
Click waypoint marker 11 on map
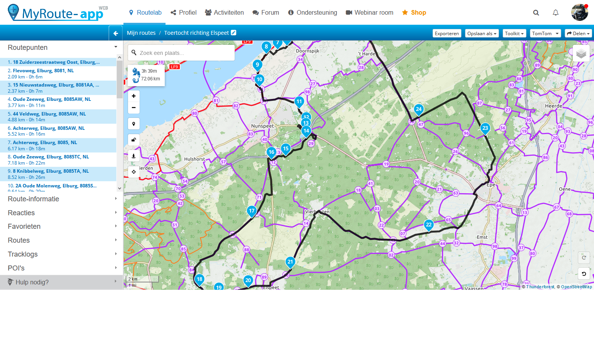pyautogui.click(x=299, y=102)
